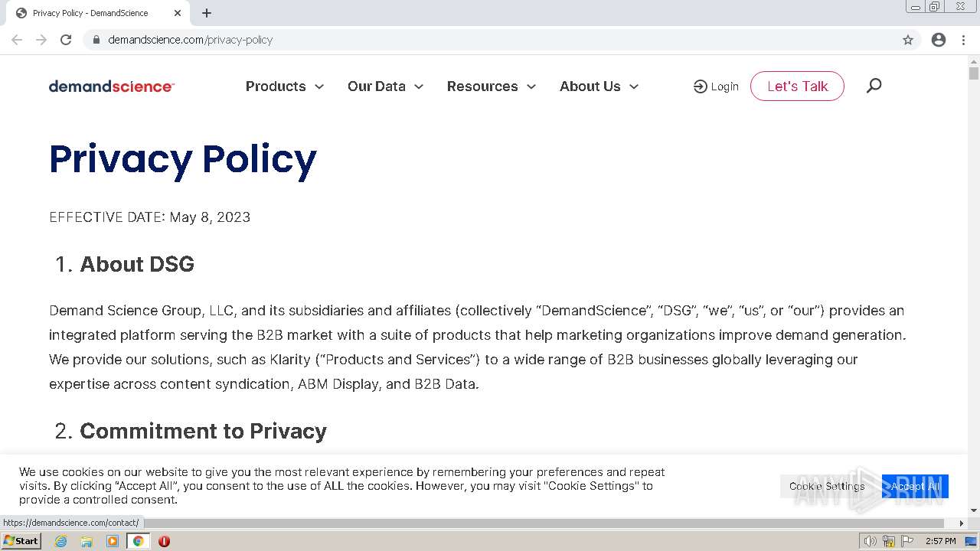Image resolution: width=980 pixels, height=551 pixels.
Task: Click the Commitment to Privacy heading
Action: [x=203, y=431]
